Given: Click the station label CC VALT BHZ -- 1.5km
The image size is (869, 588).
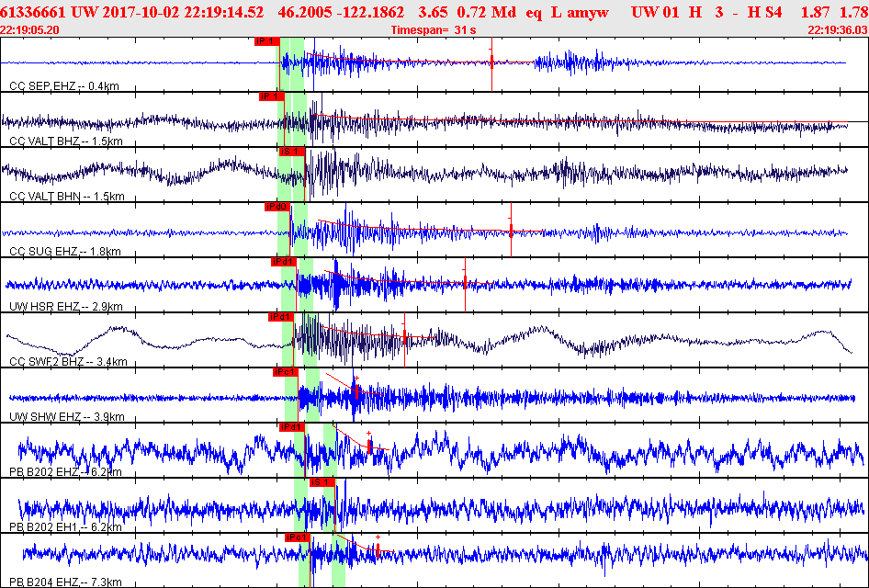Looking at the screenshot, I should point(66,141).
